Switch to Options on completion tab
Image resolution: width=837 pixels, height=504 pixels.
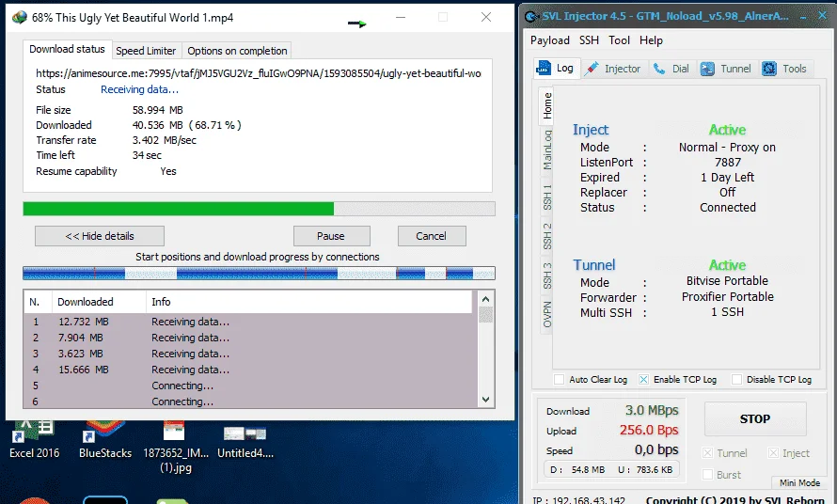237,51
